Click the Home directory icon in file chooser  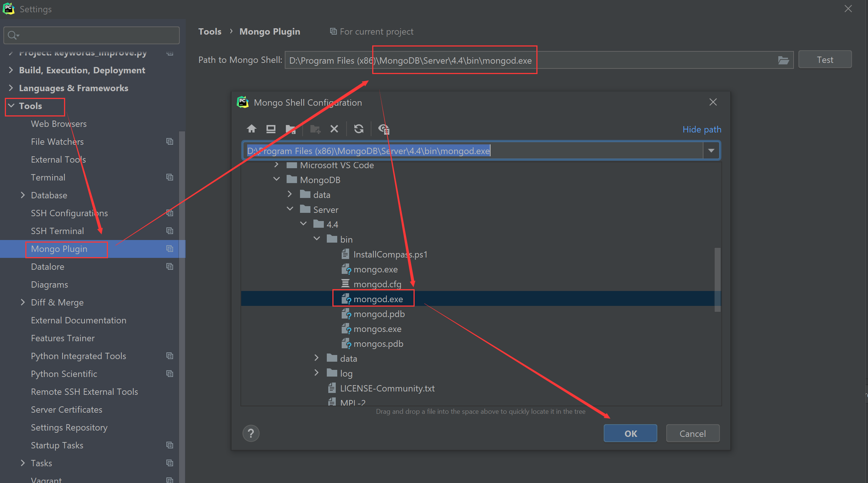coord(252,129)
